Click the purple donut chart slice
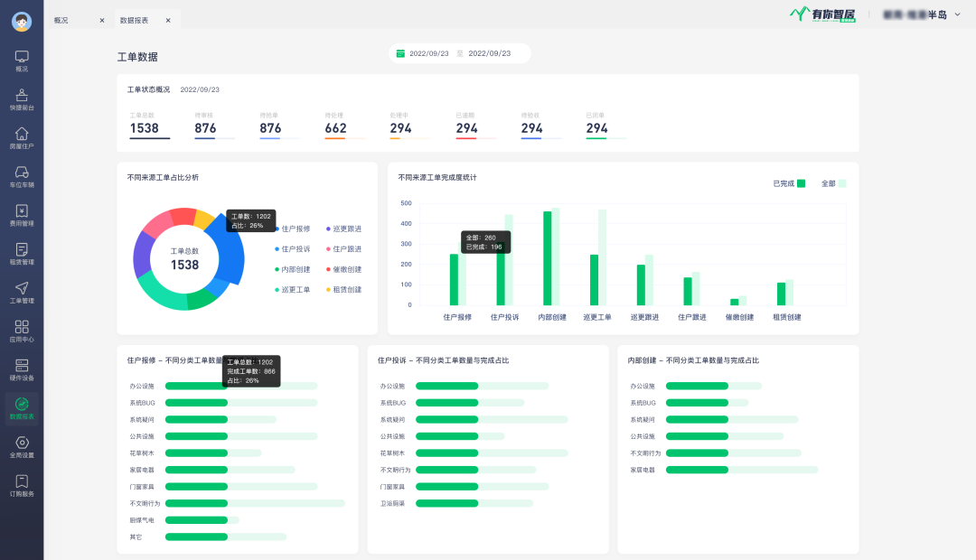This screenshot has width=976, height=560. click(x=143, y=254)
